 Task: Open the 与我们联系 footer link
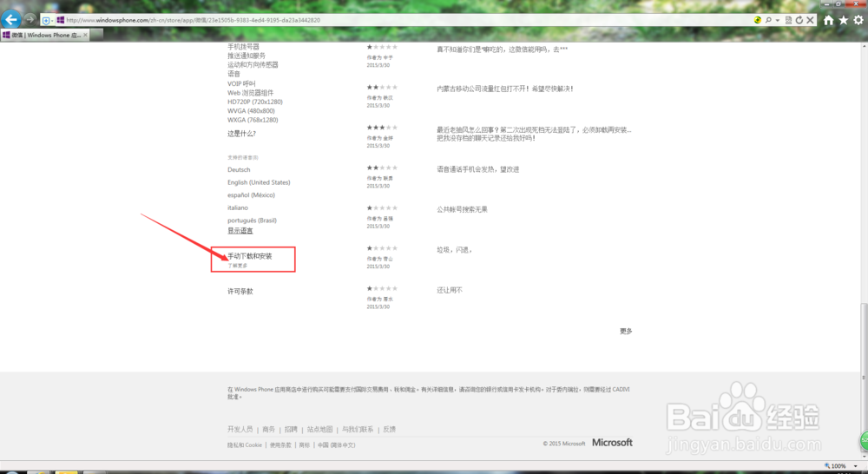(x=357, y=429)
